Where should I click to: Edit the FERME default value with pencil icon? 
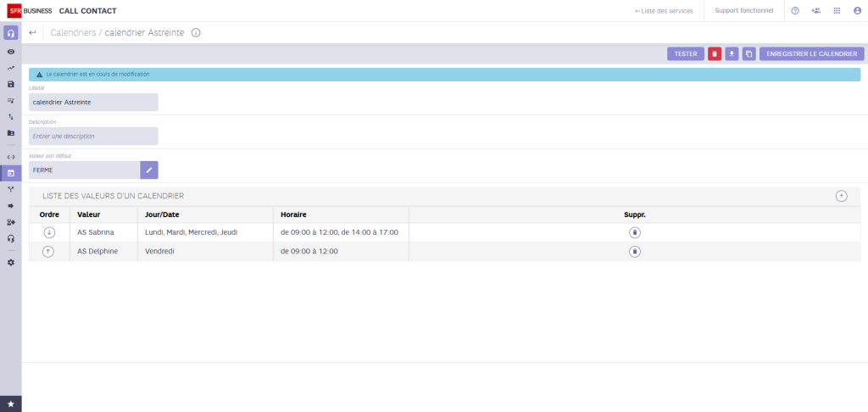(x=149, y=170)
